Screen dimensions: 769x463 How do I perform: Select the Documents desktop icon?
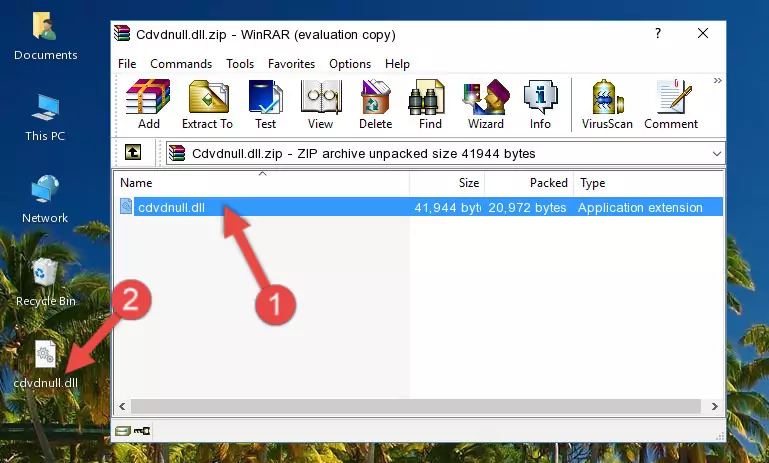pos(46,37)
